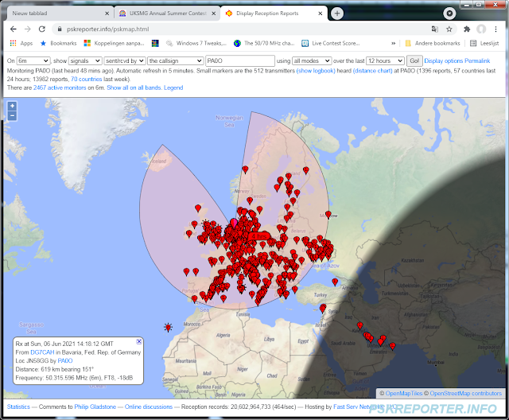The width and height of the screenshot is (509, 420).
Task: Click the marker near Moscow
Action: coord(328,214)
